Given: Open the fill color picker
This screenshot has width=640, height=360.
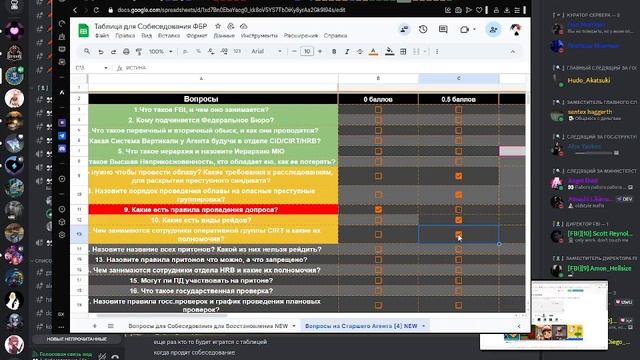Looking at the screenshot, I should [389, 51].
